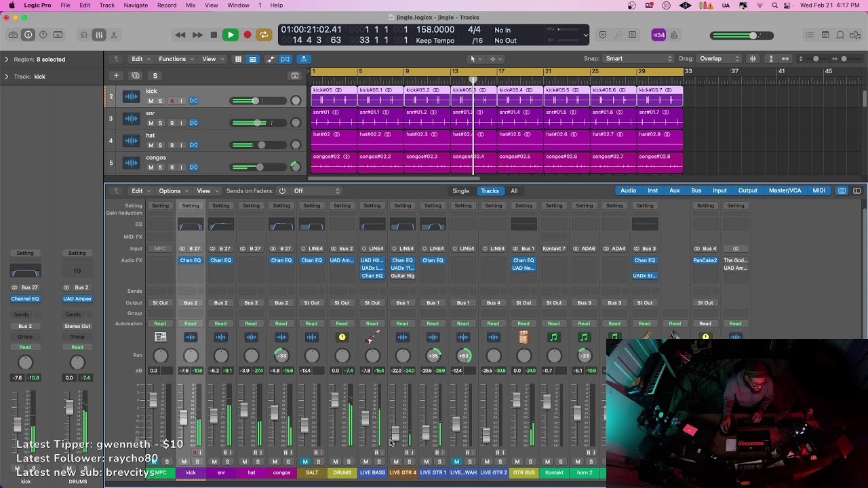868x488 pixels.
Task: Open the media Browsers icon
Action: (855, 35)
